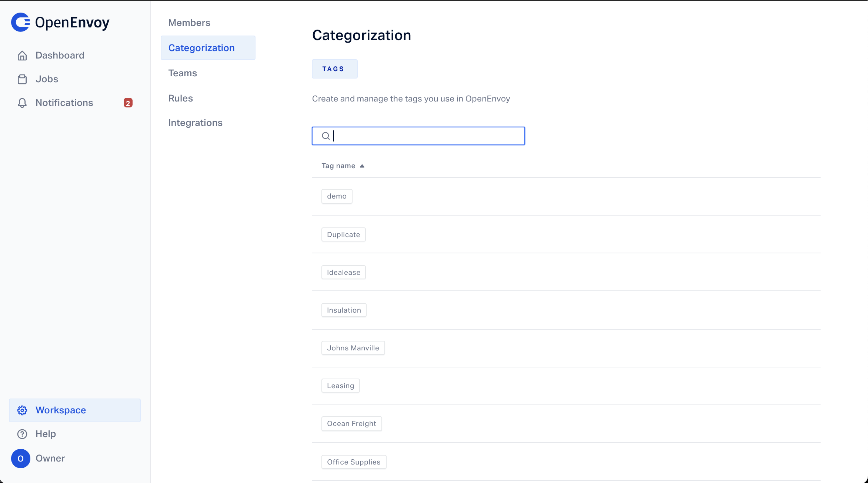Click the Categorization page heading

pyautogui.click(x=362, y=35)
